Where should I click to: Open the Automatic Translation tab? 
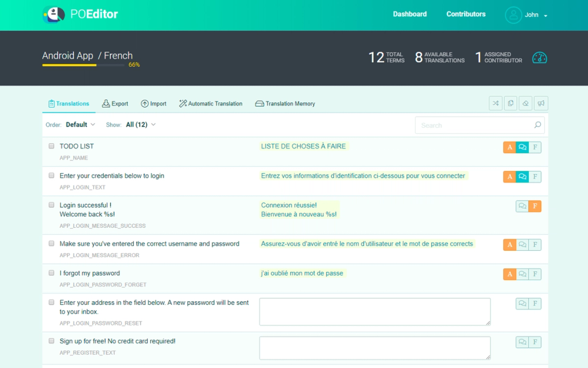[x=212, y=103]
